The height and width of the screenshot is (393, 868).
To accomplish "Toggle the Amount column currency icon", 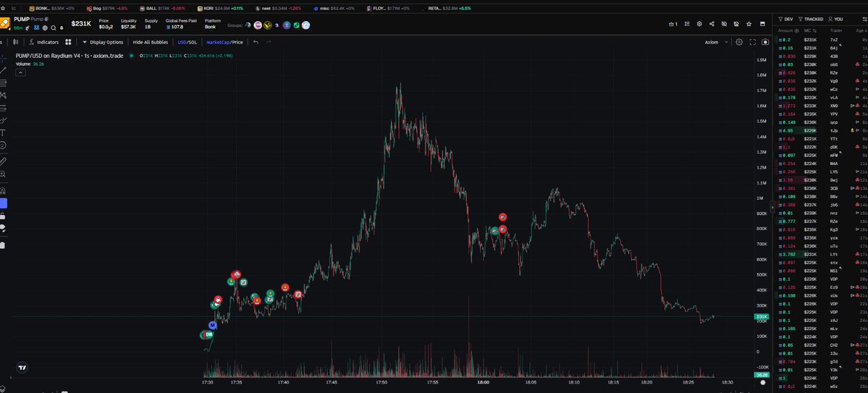I will coord(796,30).
